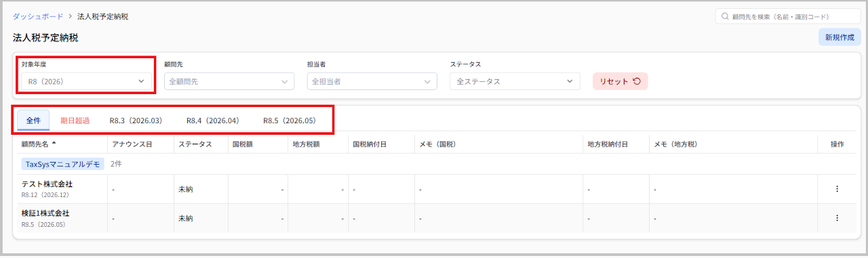The width and height of the screenshot is (868, 258).
Task: Click 未納 status in テスト株式会社 row
Action: click(185, 189)
